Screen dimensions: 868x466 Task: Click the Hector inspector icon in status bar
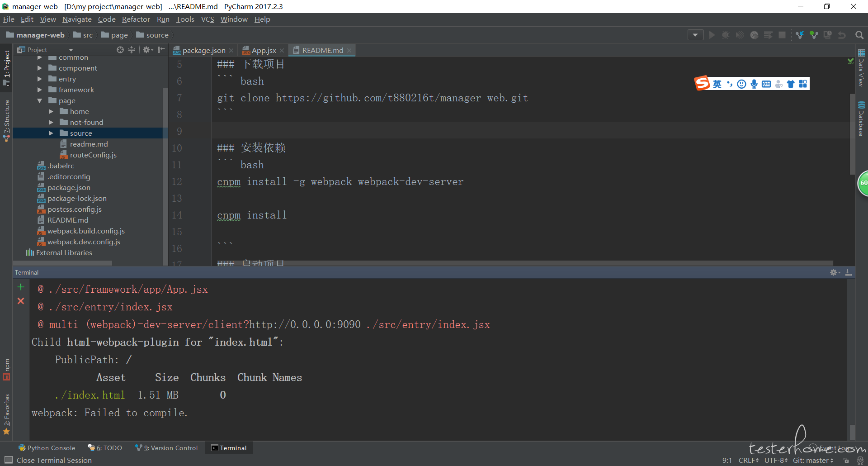(x=860, y=460)
